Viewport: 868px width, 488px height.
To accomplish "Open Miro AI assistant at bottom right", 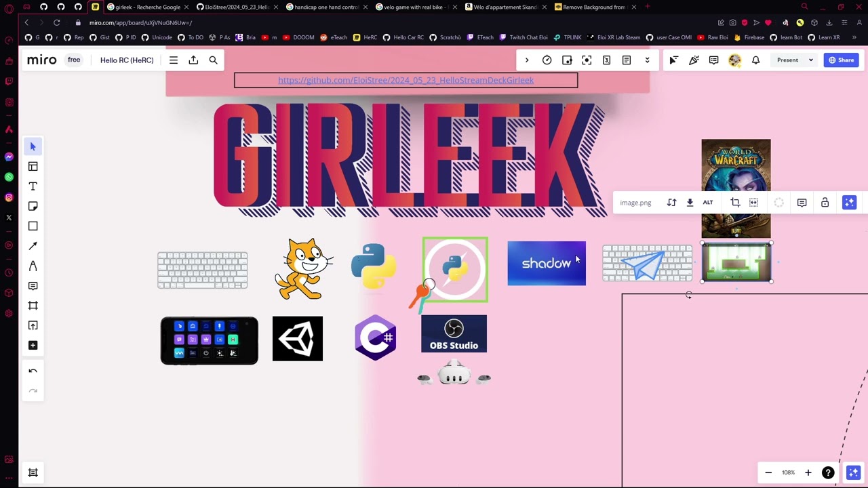I will click(x=853, y=472).
